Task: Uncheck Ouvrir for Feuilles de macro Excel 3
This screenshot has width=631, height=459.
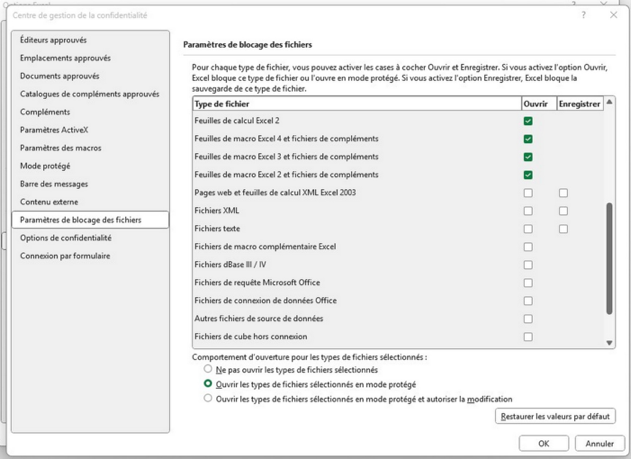Action: coord(528,157)
